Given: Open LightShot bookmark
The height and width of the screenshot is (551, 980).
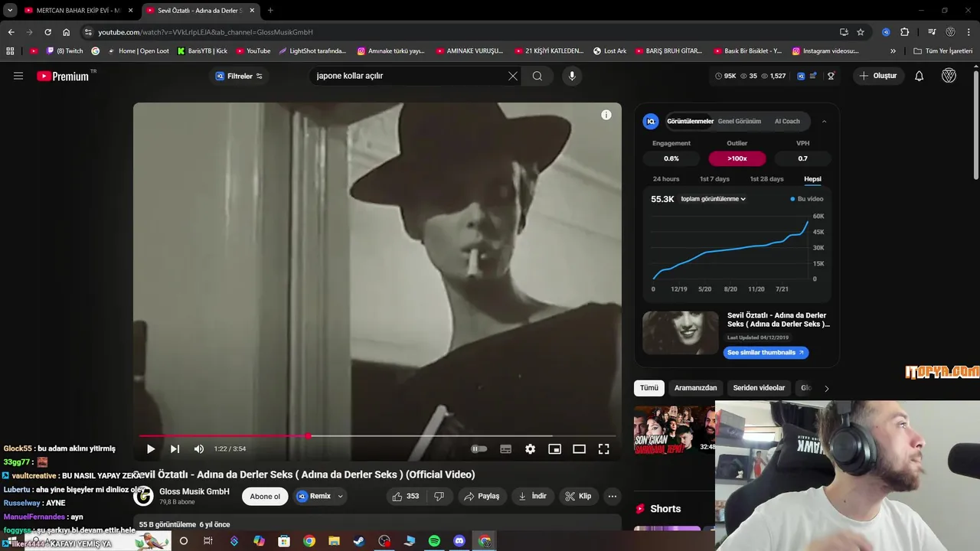Looking at the screenshot, I should pyautogui.click(x=312, y=51).
